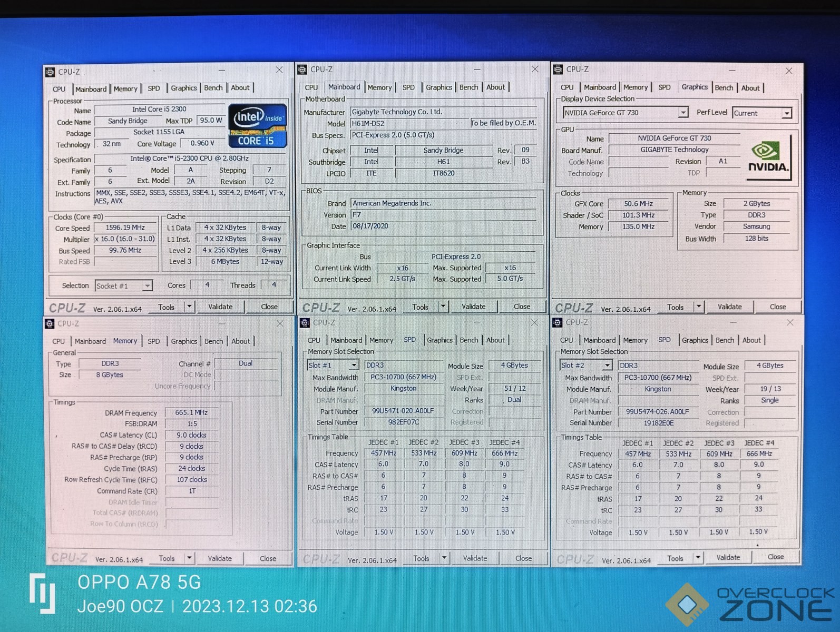The height and width of the screenshot is (632, 840).
Task: Click the CPU-Z title icon in the Slot #2 SPD window
Action: click(x=557, y=322)
